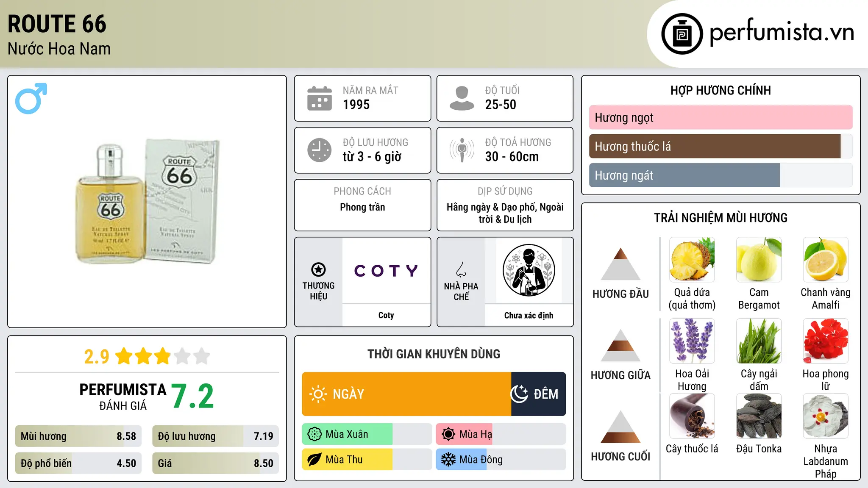Image resolution: width=868 pixels, height=488 pixels.
Task: Open the tobacco pipe note thumbnail
Action: click(x=692, y=416)
